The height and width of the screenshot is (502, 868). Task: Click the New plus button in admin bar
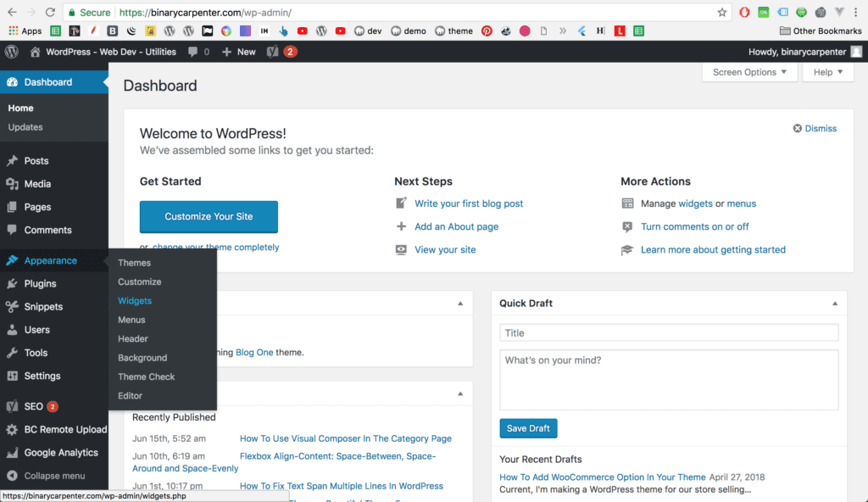[238, 52]
